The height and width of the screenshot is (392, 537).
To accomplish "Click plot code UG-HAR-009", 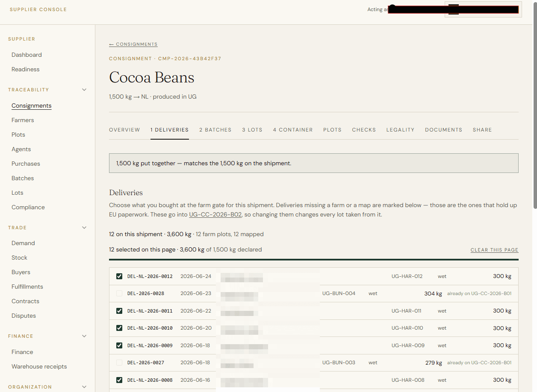I will (408, 345).
